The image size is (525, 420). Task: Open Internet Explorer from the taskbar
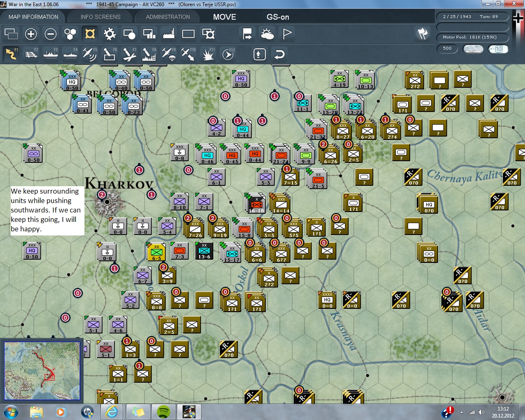coord(112,412)
